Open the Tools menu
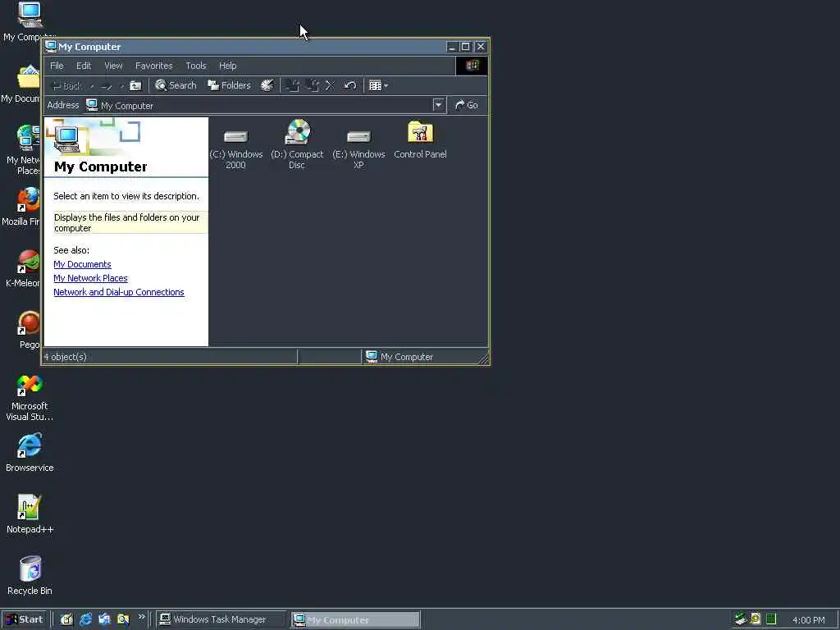The height and width of the screenshot is (630, 840). [196, 66]
